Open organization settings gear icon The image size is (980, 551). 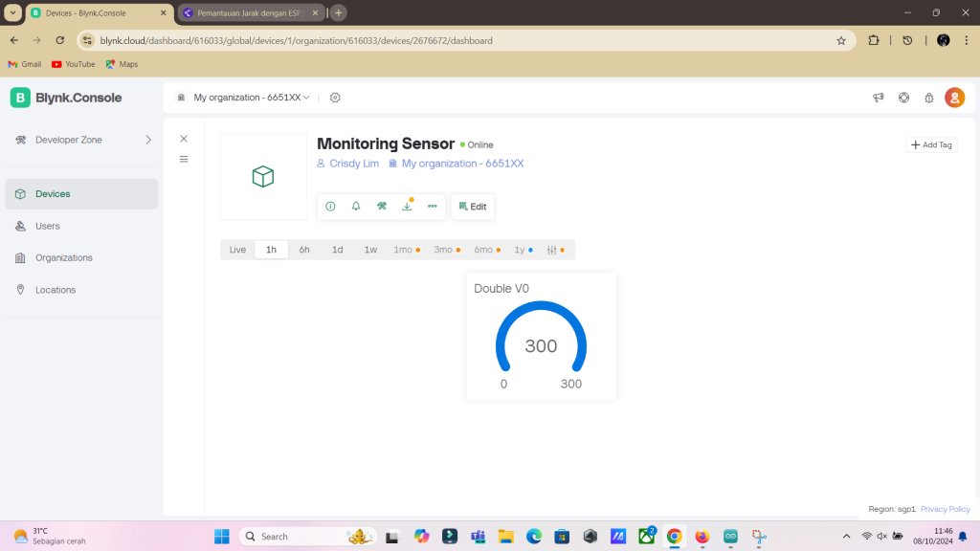[335, 98]
